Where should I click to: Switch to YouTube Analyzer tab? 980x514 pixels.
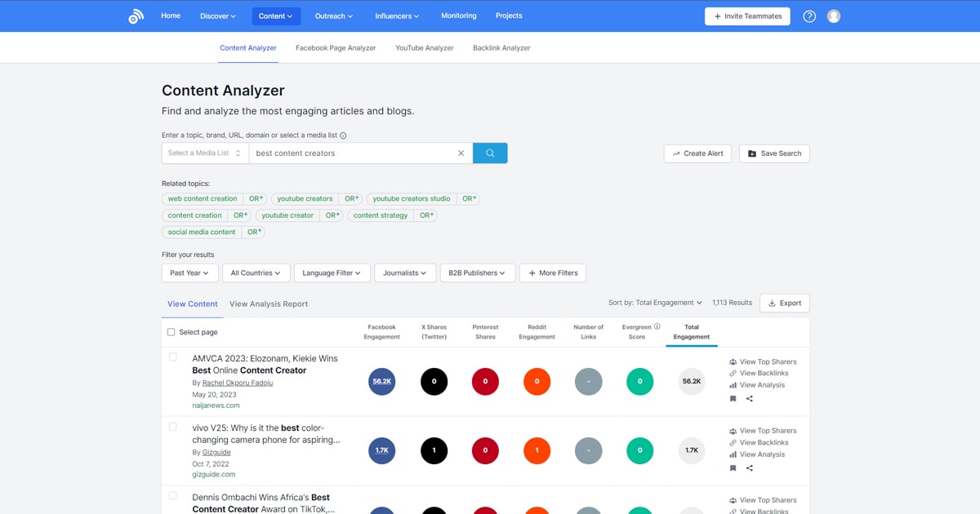pos(424,48)
